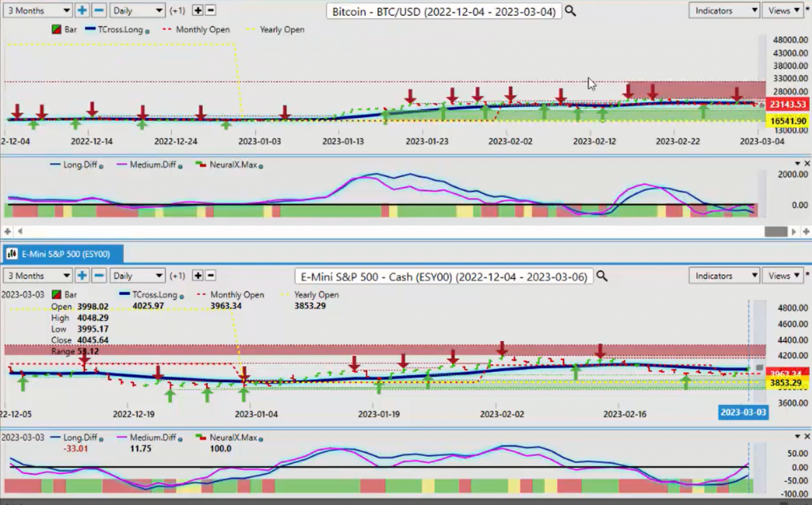The width and height of the screenshot is (812, 505).
Task: Click the blue plus button on the E-Mini chart toolbar
Action: tap(82, 276)
